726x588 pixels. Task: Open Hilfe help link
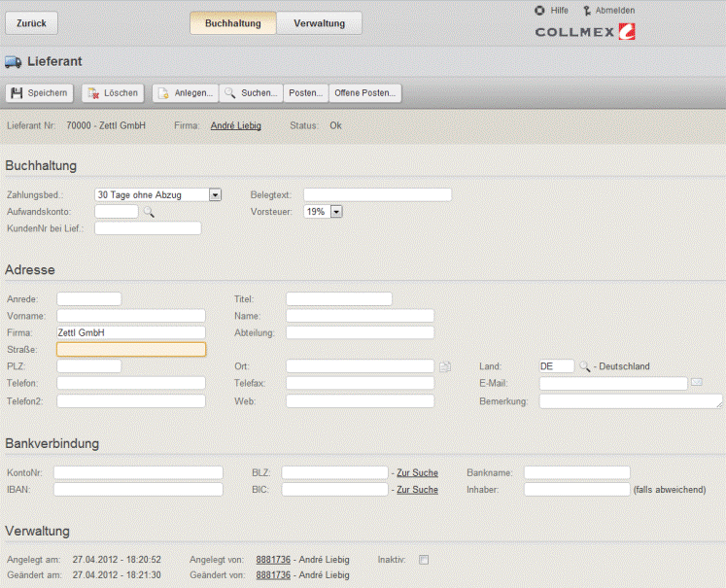point(551,10)
